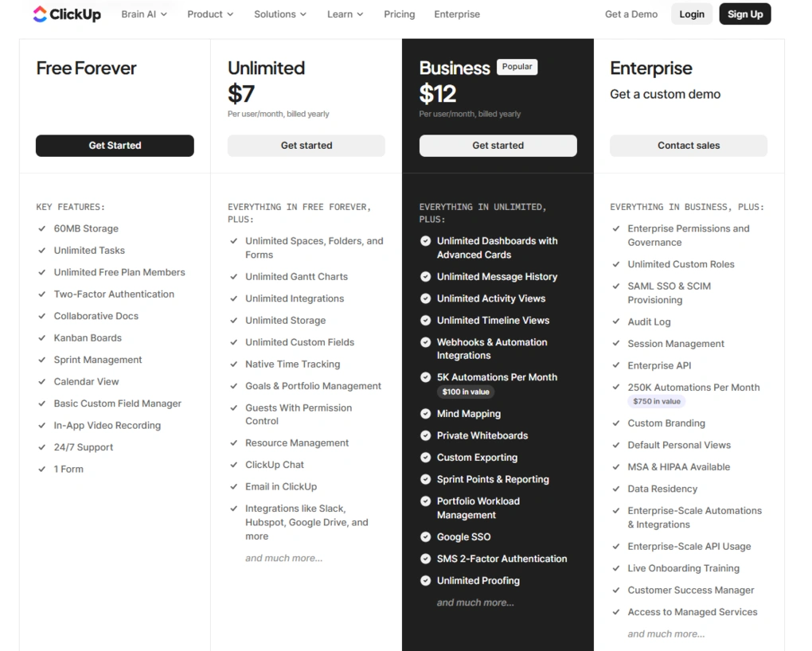The image size is (812, 651).
Task: Click the check circle beside Google SSO
Action: pyautogui.click(x=426, y=537)
